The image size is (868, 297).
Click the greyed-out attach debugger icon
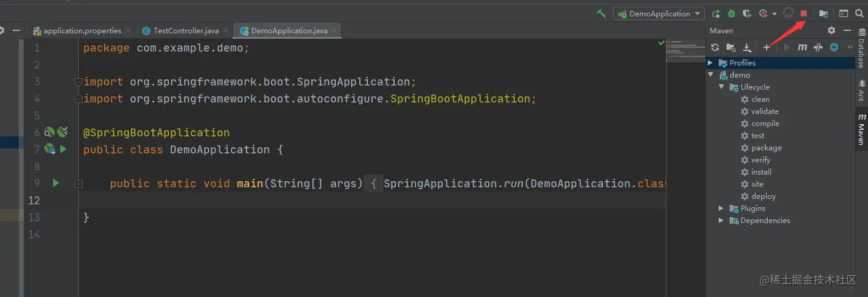tap(788, 13)
